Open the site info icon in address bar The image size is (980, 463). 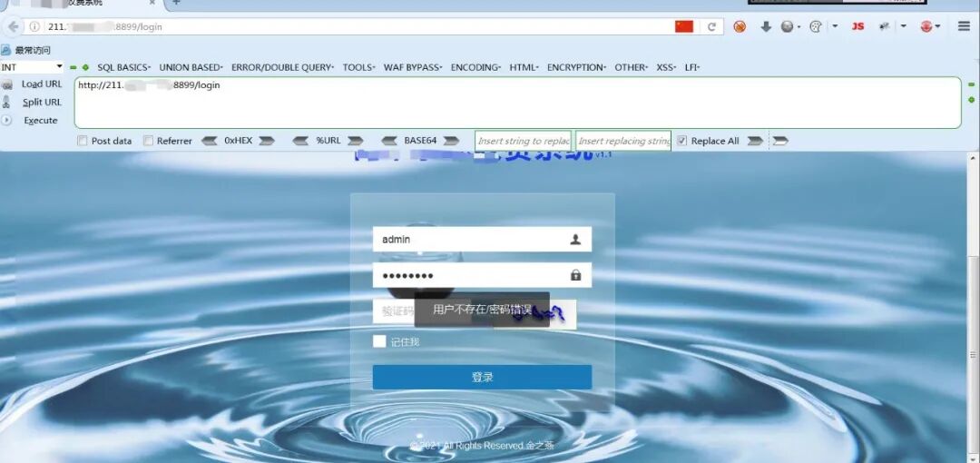[x=35, y=27]
